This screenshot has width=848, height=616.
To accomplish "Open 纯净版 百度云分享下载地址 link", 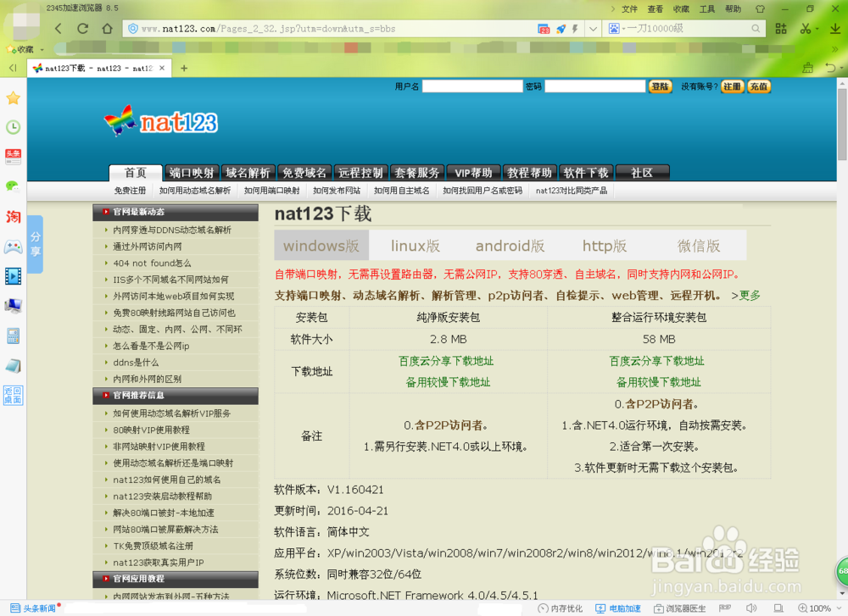I will [446, 361].
